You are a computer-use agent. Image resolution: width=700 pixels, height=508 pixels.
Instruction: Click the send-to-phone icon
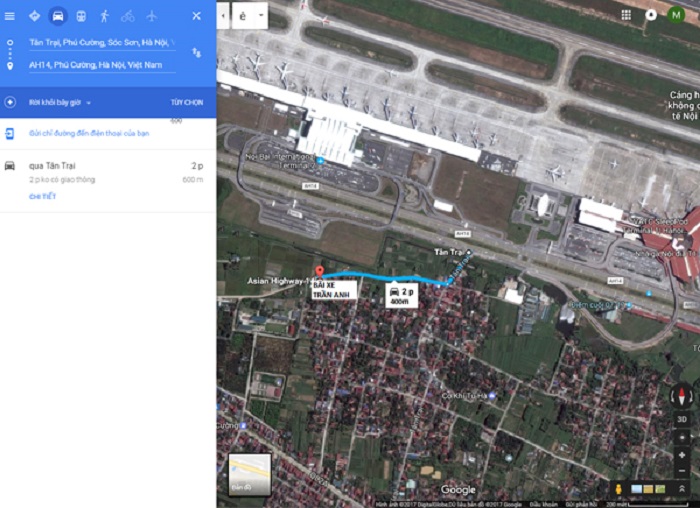(x=9, y=133)
